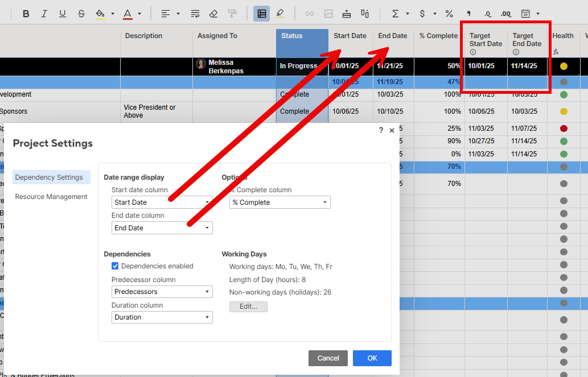588x377 pixels.
Task: Click info icon under Target Start Date
Action: [x=473, y=52]
